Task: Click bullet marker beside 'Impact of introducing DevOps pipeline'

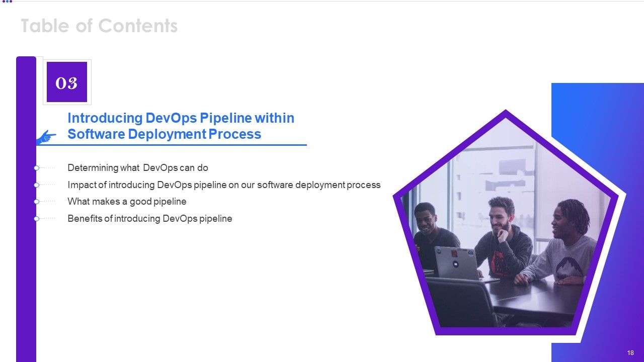Action: tap(37, 185)
